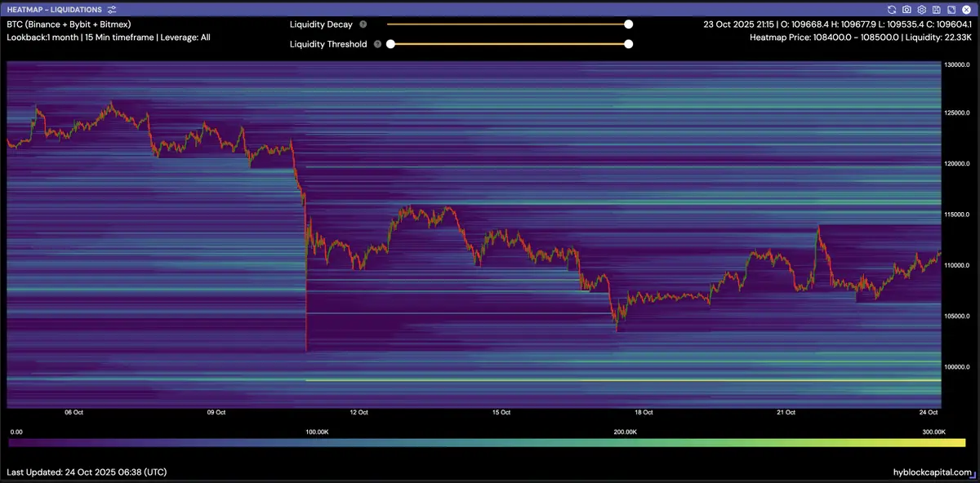Viewport: 980px width, 483px height.
Task: Click the Lookback 1 month timeframe text
Action: pos(109,38)
